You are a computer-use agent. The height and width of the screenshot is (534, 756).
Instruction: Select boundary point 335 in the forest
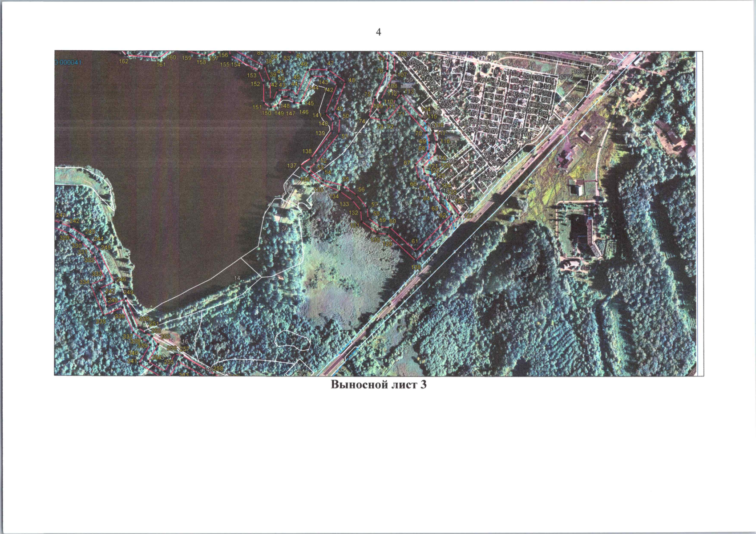coord(101,321)
